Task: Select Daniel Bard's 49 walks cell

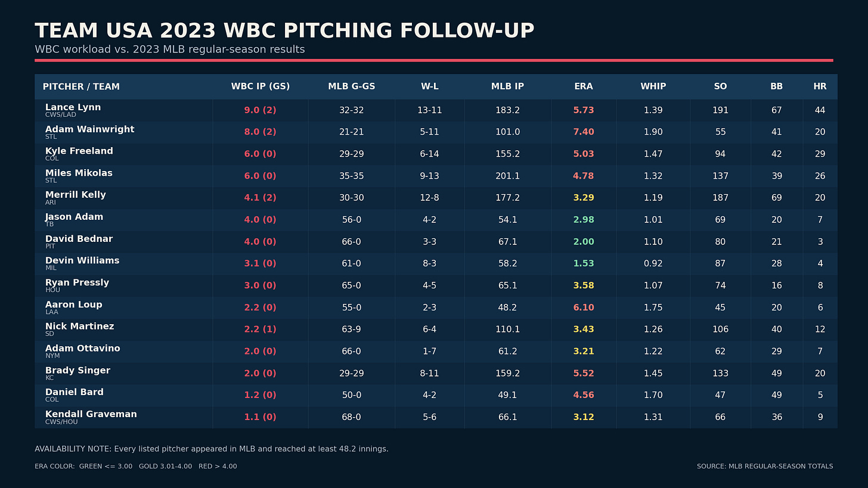Action: click(776, 395)
